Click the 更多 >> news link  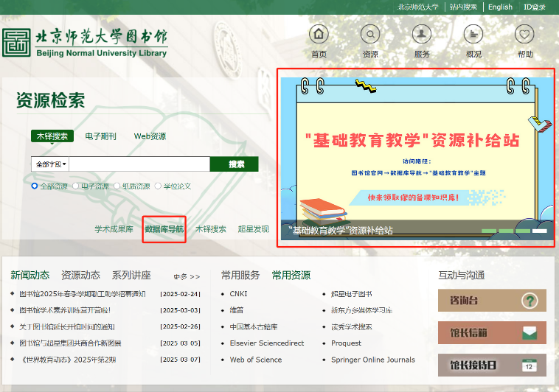[187, 276]
